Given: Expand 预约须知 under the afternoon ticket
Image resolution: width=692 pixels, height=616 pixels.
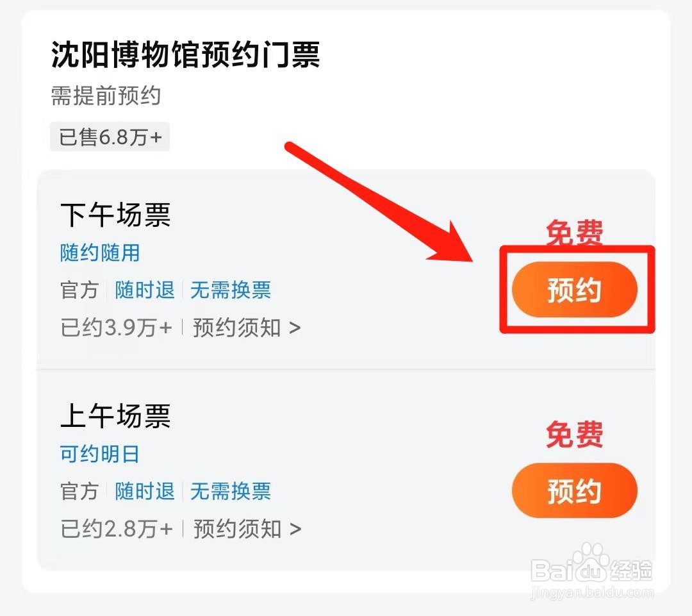Looking at the screenshot, I should 247,328.
